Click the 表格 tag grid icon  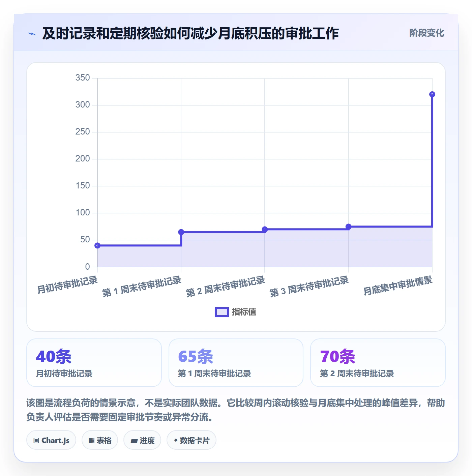[92, 441]
